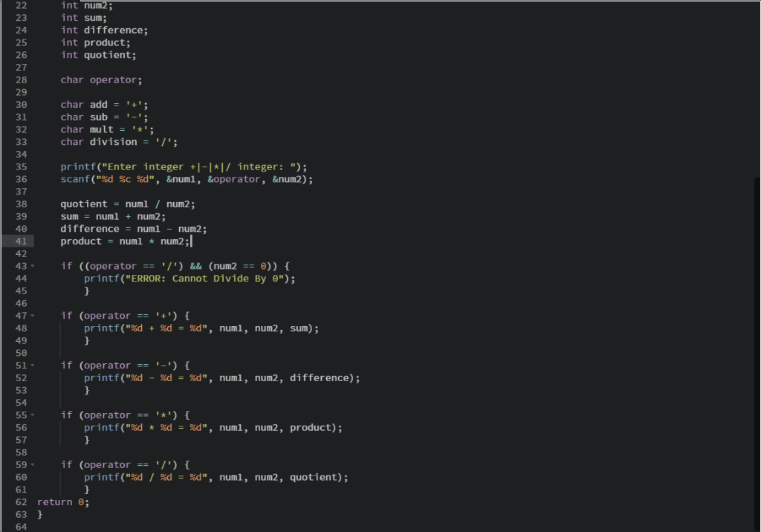Click 'difference = num1 - num2;' statement
Screen dimensions: 761x532
point(134,229)
